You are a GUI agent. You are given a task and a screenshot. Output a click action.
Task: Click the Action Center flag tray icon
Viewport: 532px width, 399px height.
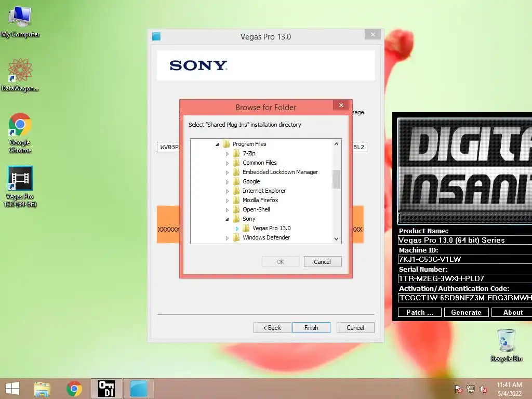click(458, 389)
